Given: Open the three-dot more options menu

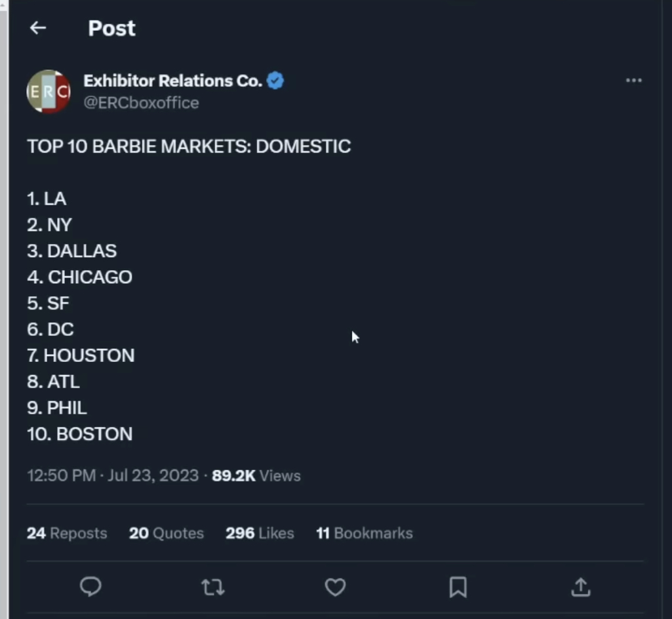Looking at the screenshot, I should 633,81.
